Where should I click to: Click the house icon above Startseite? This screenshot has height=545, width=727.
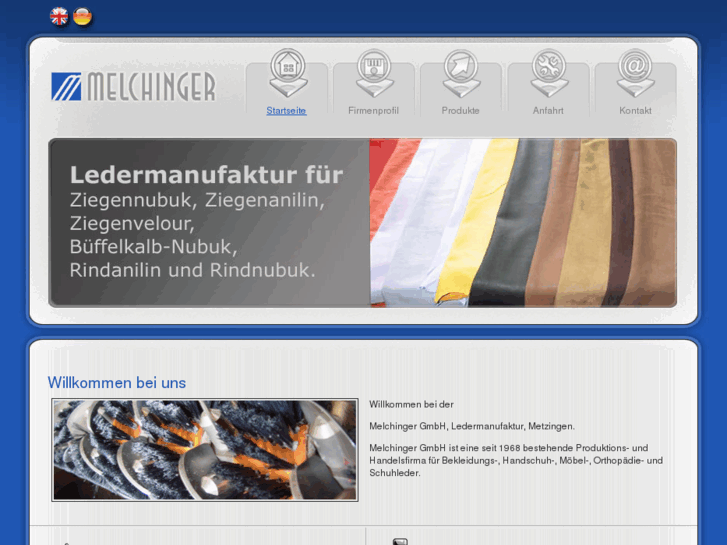288,72
